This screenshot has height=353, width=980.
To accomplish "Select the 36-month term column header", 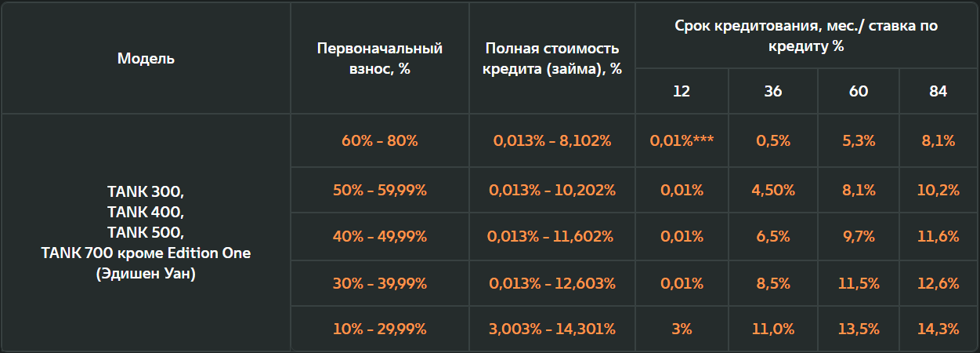I will pos(772,91).
